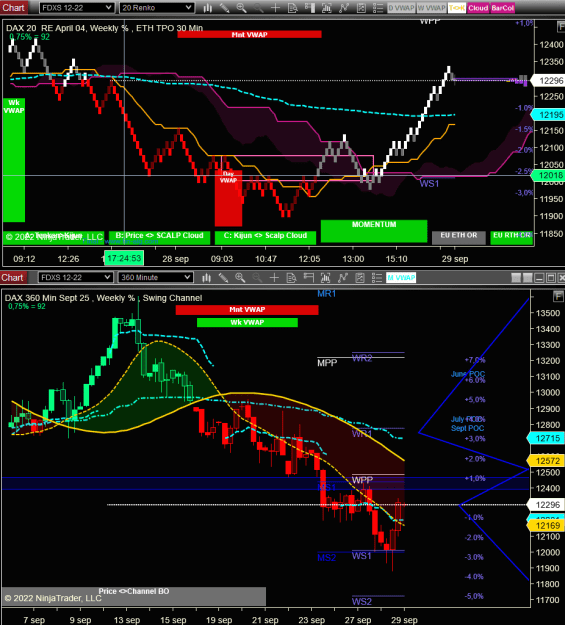Open the 360 Minute interval dropdown
The height and width of the screenshot is (625, 565).
(x=156, y=277)
